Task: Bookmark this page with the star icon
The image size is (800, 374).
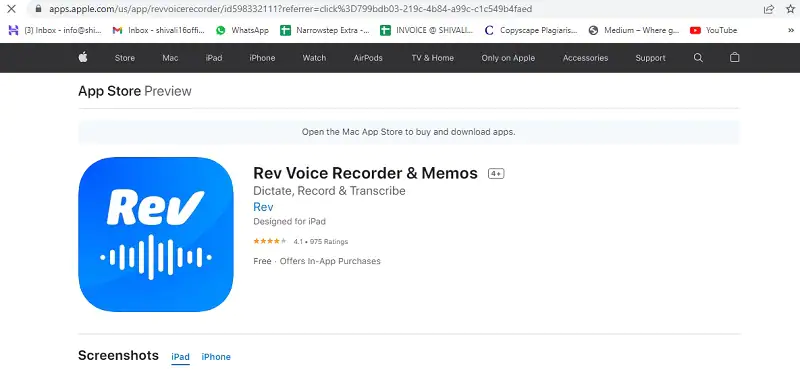Action: pyautogui.click(x=790, y=9)
